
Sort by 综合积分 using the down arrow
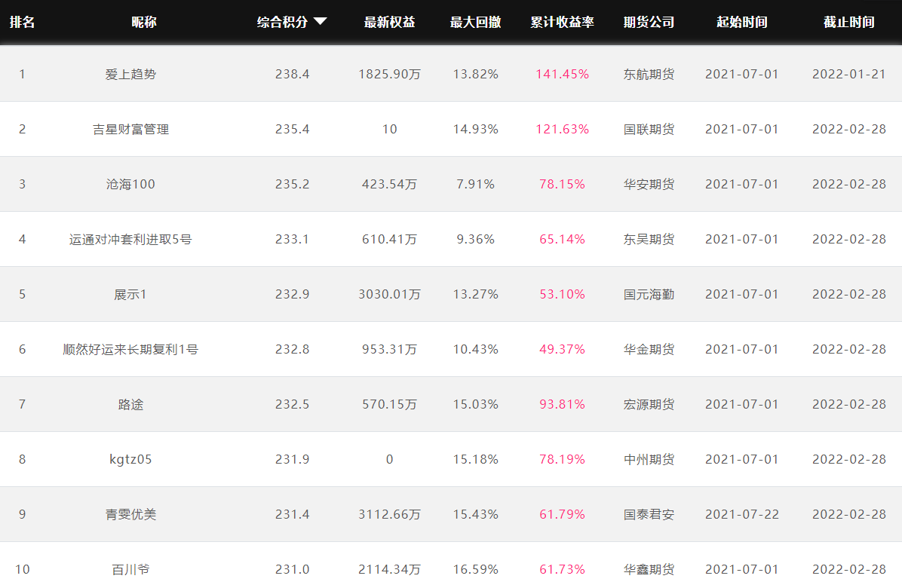click(321, 21)
